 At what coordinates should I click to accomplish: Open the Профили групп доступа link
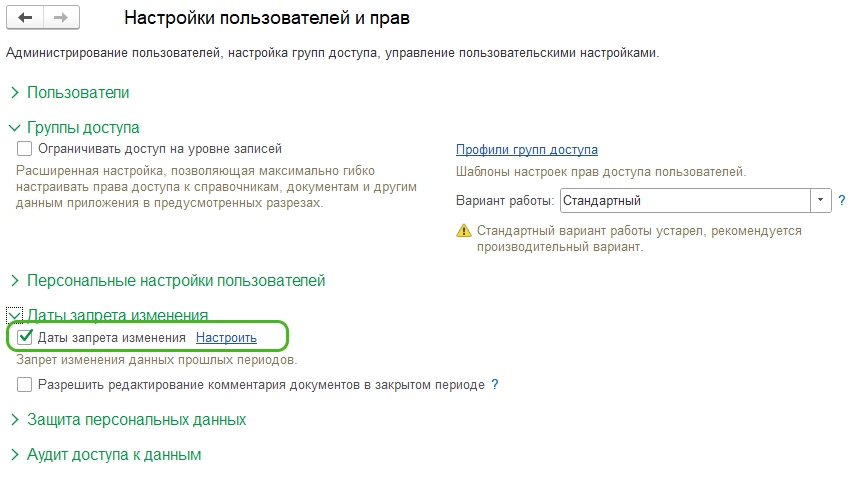[x=527, y=150]
